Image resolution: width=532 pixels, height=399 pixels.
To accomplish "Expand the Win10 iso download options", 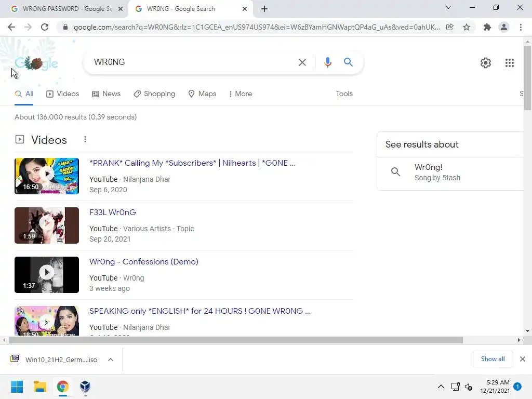I will [x=111, y=360].
